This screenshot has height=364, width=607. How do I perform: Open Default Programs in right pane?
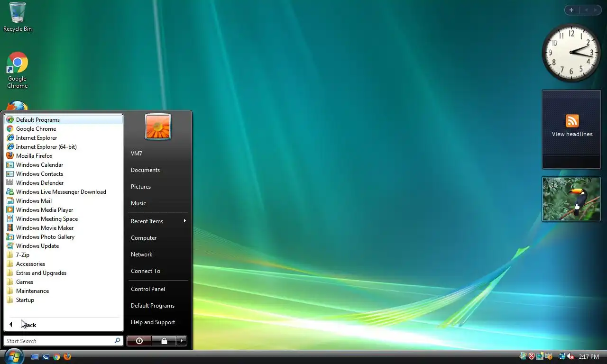158,306
